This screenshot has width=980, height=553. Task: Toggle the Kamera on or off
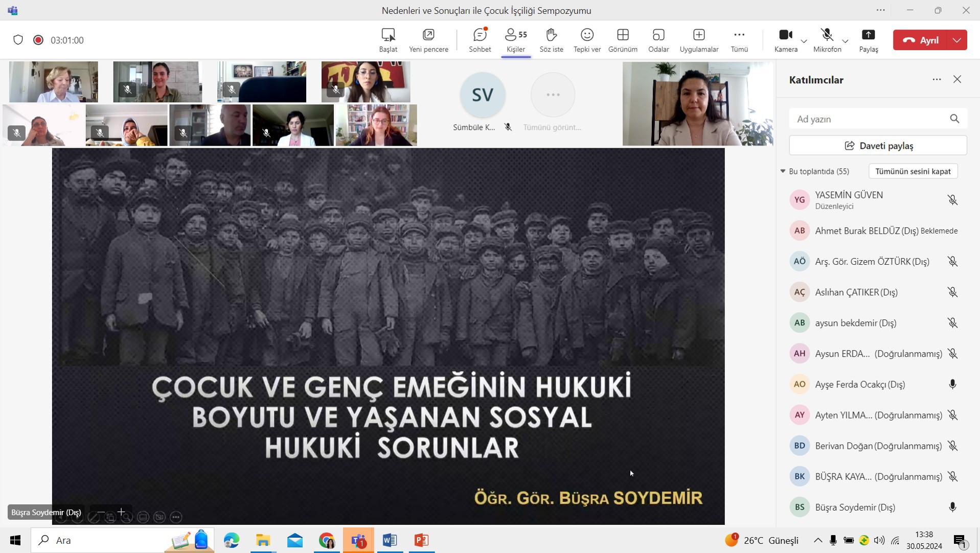785,40
